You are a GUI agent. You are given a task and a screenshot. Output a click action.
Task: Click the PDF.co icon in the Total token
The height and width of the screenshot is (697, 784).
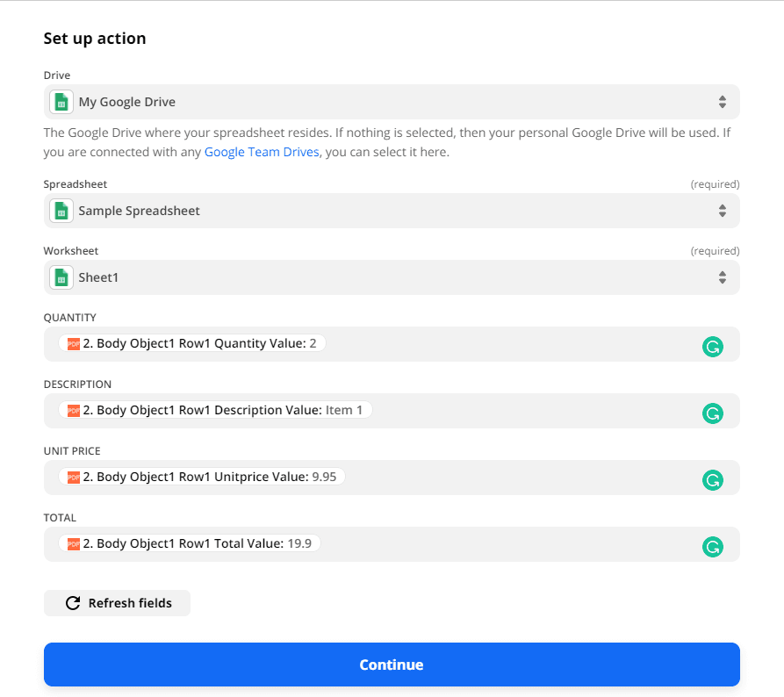[x=74, y=543]
